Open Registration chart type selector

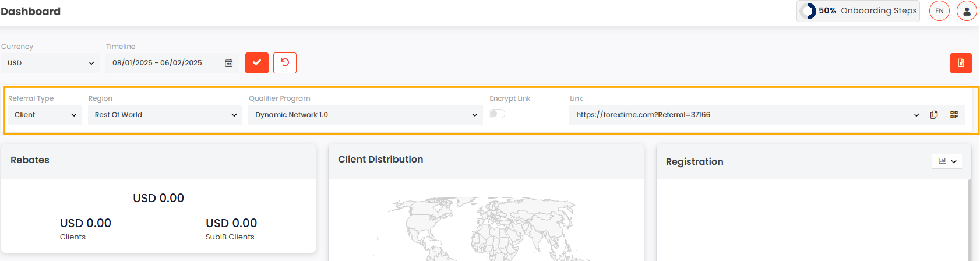pyautogui.click(x=947, y=161)
